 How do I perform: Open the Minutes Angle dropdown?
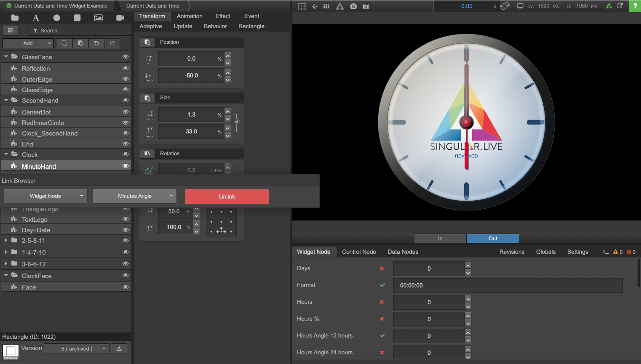[135, 196]
